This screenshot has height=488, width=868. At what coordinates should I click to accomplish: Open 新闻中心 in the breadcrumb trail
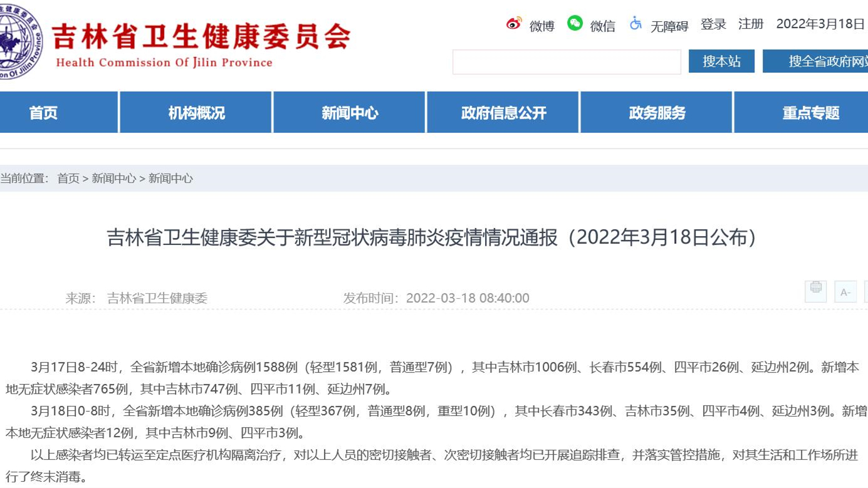pos(113,178)
